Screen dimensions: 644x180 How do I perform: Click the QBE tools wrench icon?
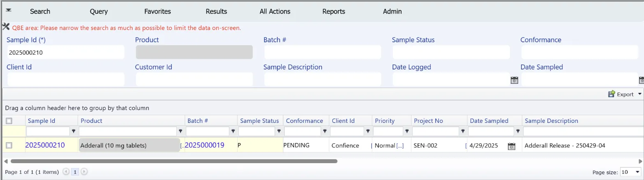(x=6, y=27)
